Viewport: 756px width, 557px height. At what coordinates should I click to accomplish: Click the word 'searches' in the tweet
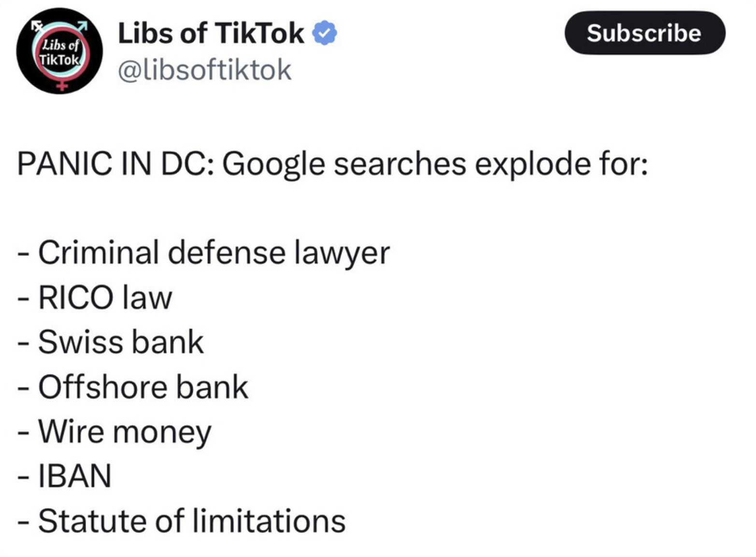pos(399,163)
